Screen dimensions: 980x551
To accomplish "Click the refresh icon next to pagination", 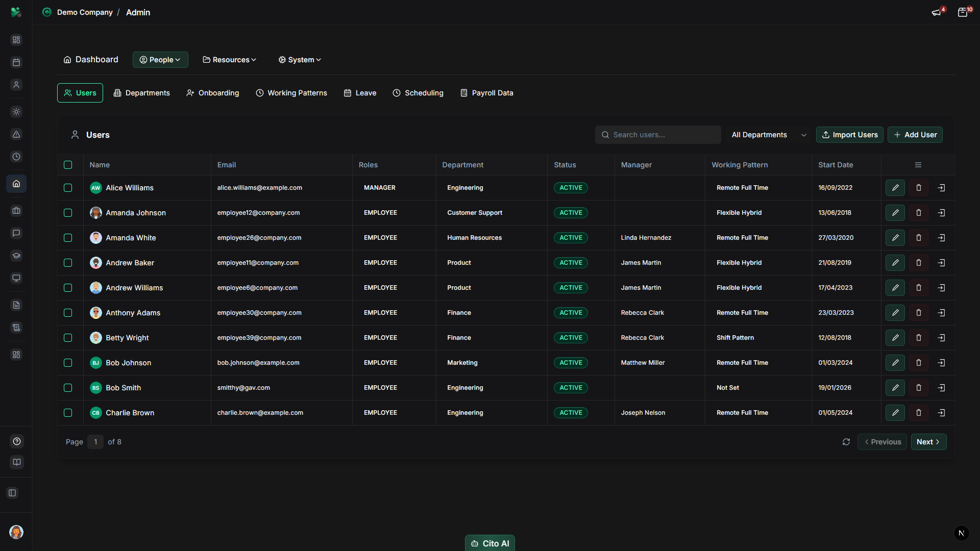I will point(846,442).
